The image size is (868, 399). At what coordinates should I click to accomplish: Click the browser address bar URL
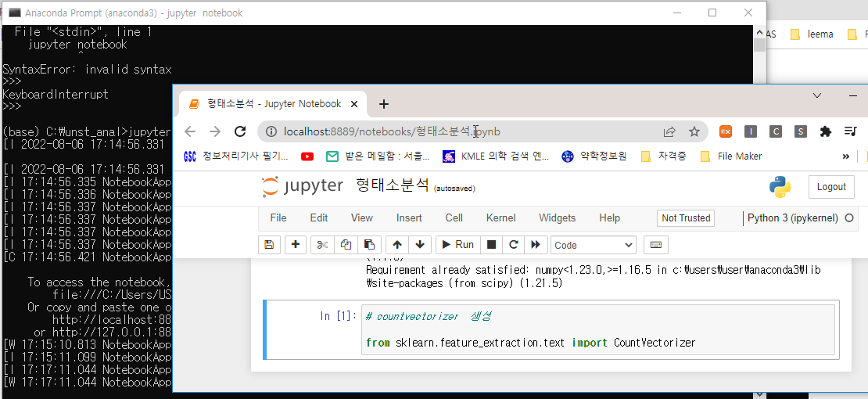392,131
